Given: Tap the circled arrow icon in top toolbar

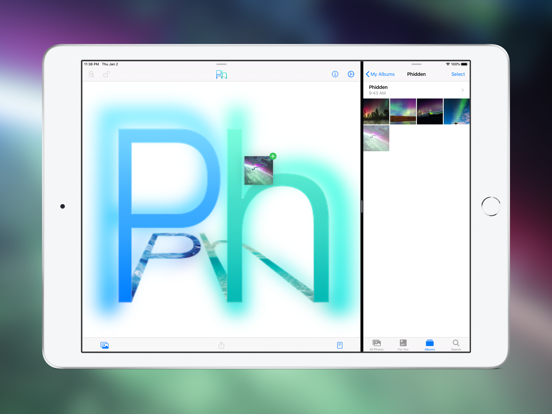Looking at the screenshot, I should click(x=351, y=74).
